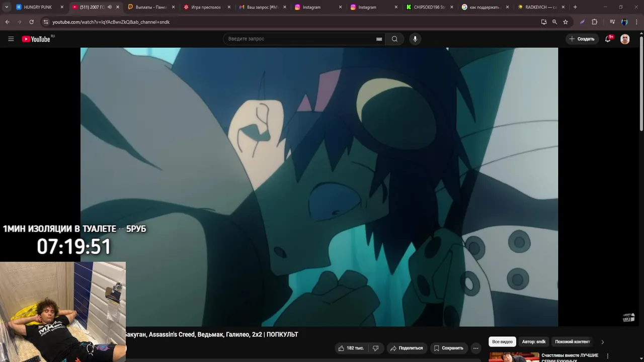Open the YouTube hamburger guide menu
This screenshot has width=644, height=362.
click(x=11, y=39)
